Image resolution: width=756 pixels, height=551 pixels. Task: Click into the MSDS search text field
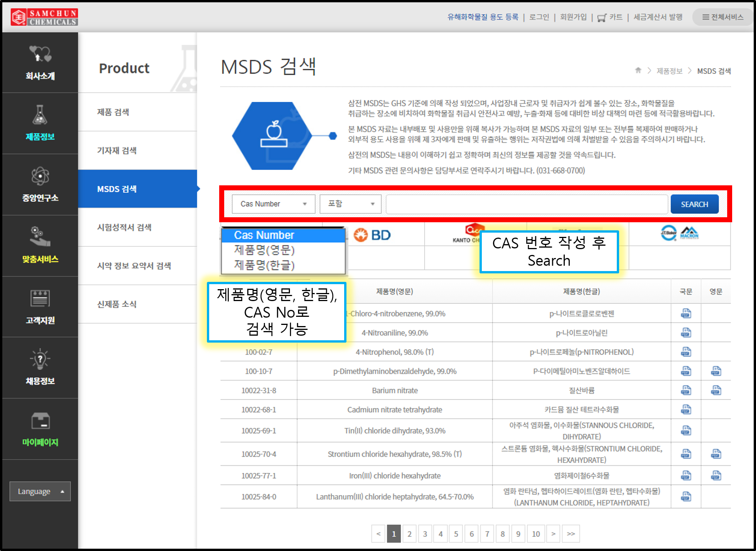(526, 204)
